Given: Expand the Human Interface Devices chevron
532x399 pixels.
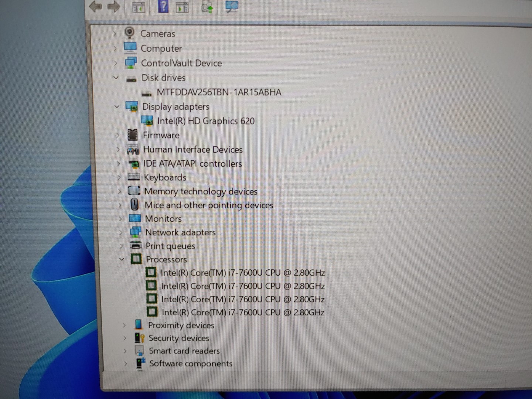Looking at the screenshot, I should click(x=118, y=150).
